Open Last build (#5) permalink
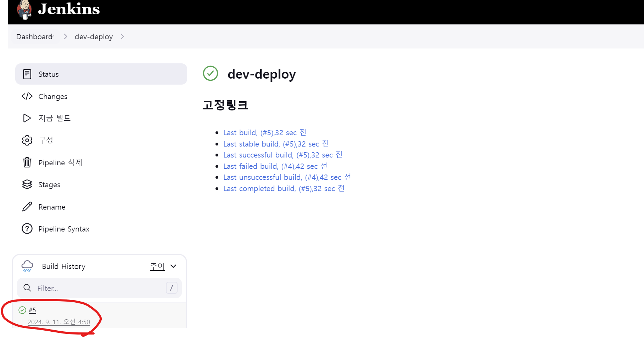This screenshot has height=337, width=644. click(x=265, y=132)
